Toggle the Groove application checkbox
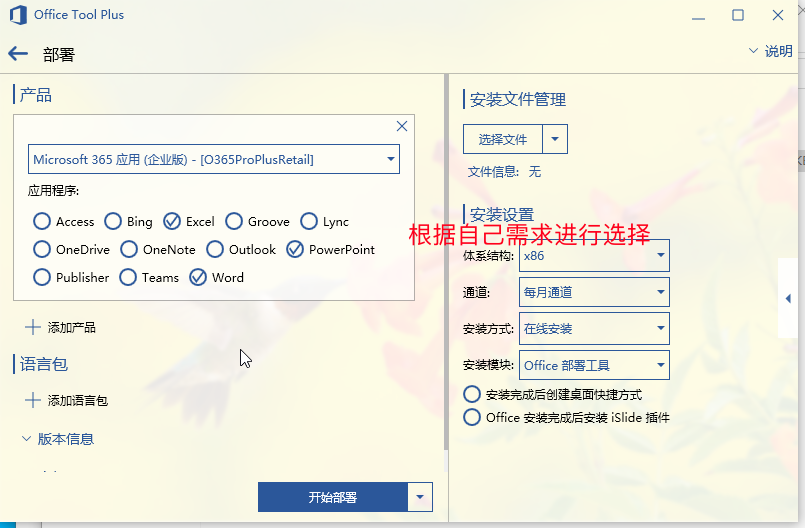The height and width of the screenshot is (528, 805). tap(234, 221)
